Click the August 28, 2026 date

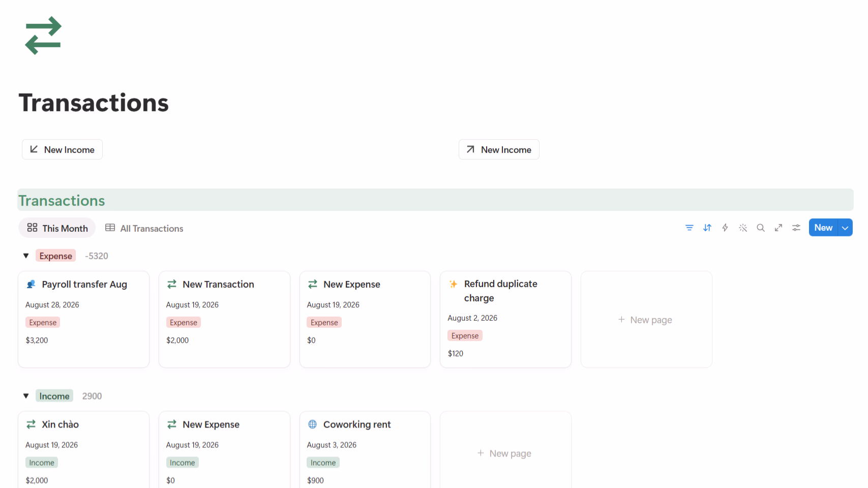[52, 304]
